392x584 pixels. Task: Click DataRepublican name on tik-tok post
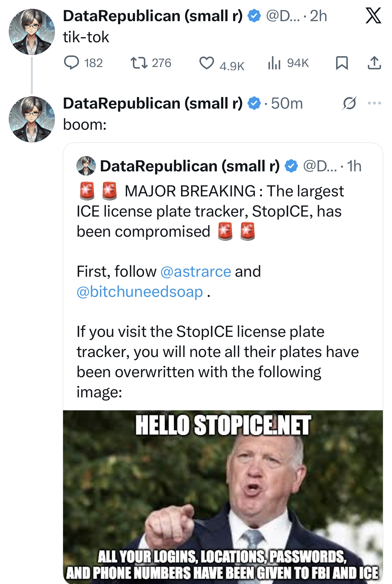click(153, 16)
